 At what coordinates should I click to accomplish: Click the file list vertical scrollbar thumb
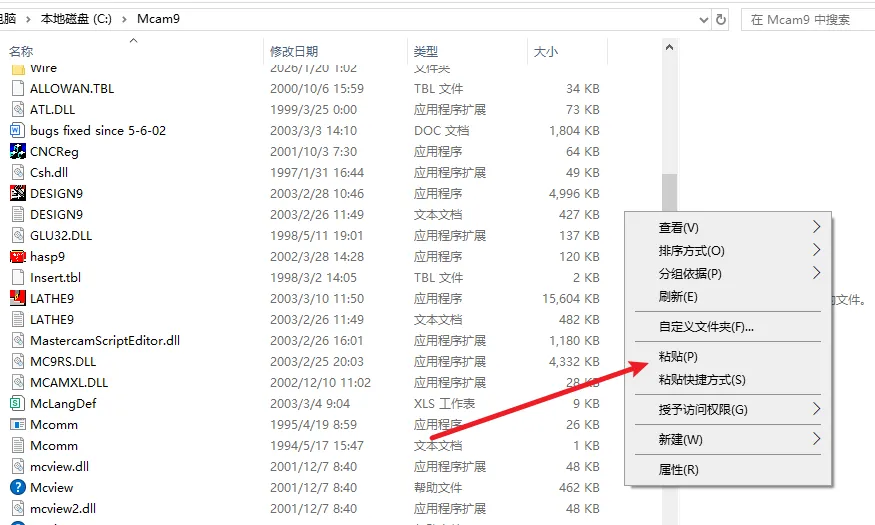[x=670, y=194]
